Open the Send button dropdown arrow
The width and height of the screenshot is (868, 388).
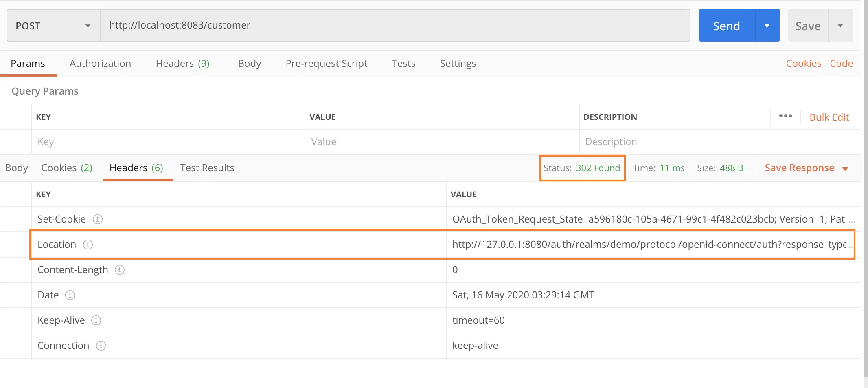(767, 25)
